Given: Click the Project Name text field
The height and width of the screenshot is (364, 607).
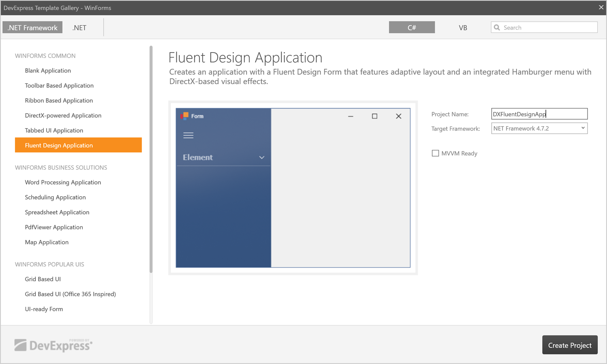Looking at the screenshot, I should (x=539, y=114).
